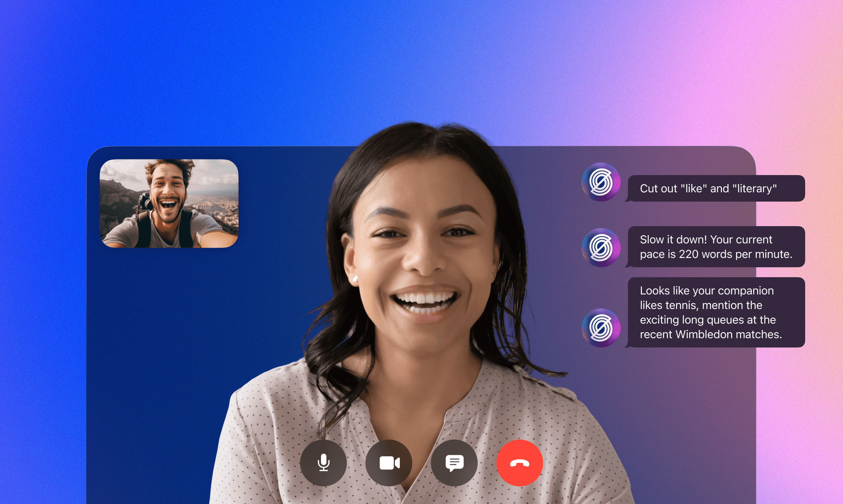End the call with red hang-up button

pyautogui.click(x=520, y=463)
